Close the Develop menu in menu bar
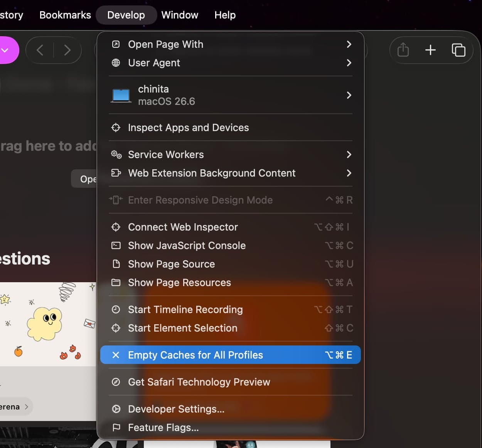This screenshot has height=448, width=482. click(126, 15)
